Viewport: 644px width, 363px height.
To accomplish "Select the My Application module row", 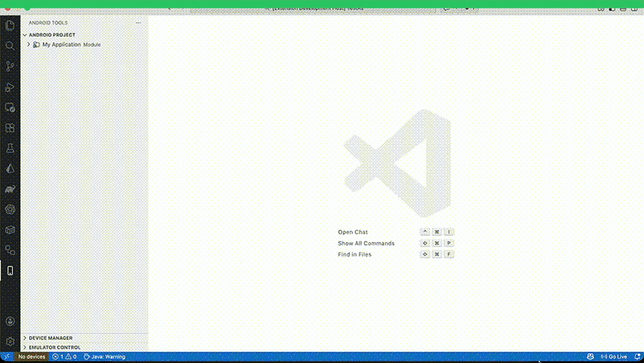I will tap(84, 44).
